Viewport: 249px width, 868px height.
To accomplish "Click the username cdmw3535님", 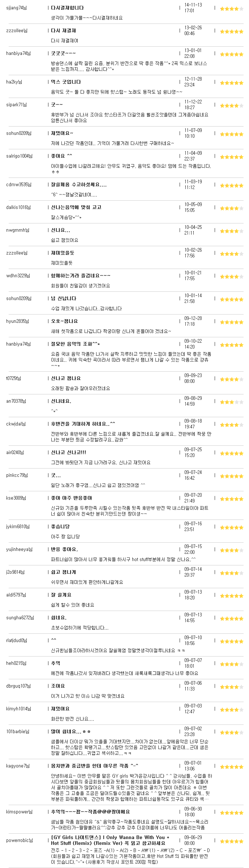I will tap(19, 185).
